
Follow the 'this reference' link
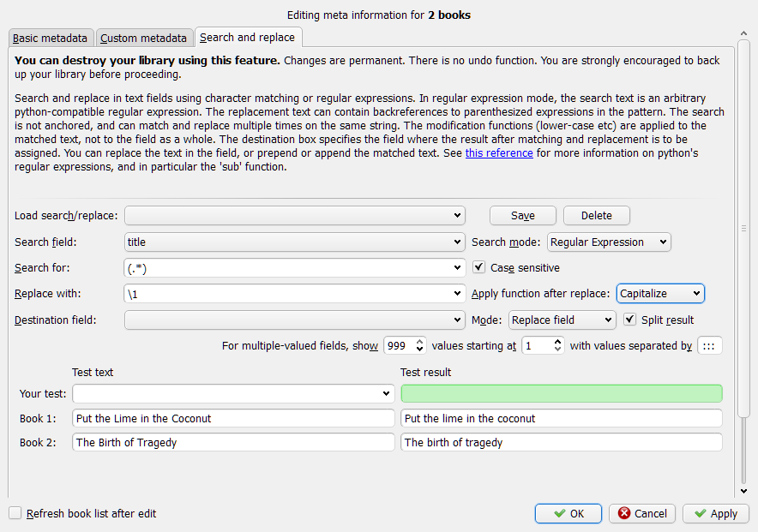(x=499, y=153)
